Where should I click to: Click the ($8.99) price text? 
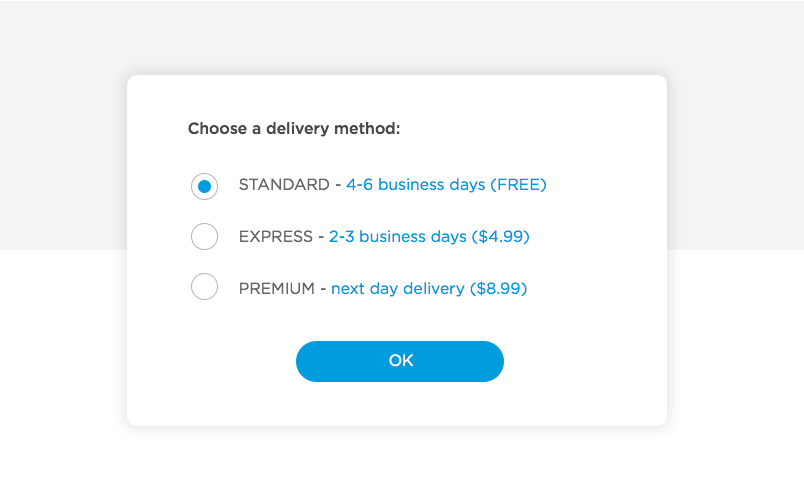pos(498,288)
